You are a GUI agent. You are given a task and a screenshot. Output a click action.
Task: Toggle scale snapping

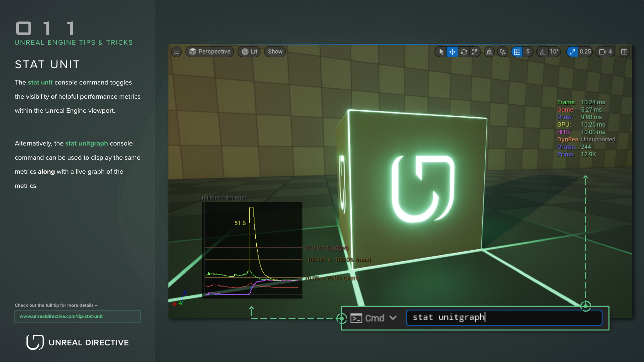(572, 52)
